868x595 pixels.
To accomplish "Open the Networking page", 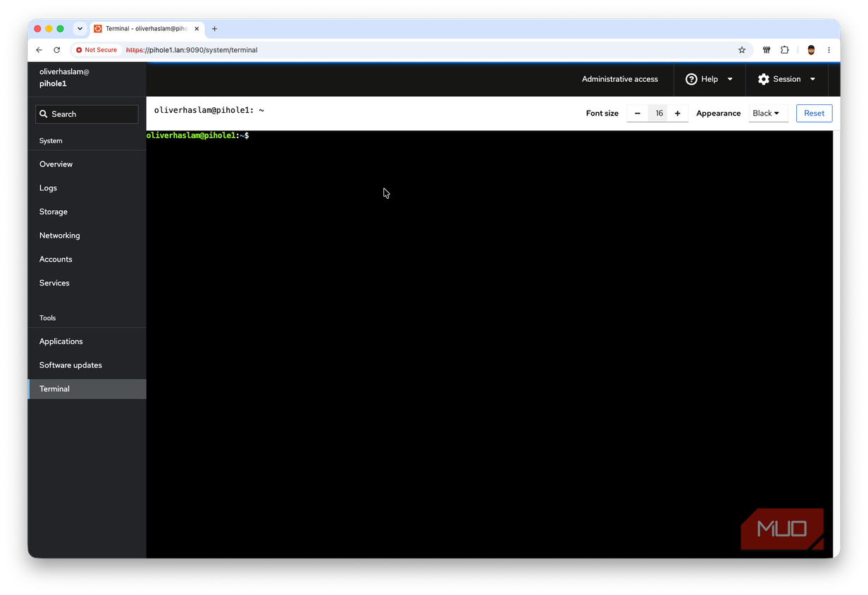I will pyautogui.click(x=87, y=235).
